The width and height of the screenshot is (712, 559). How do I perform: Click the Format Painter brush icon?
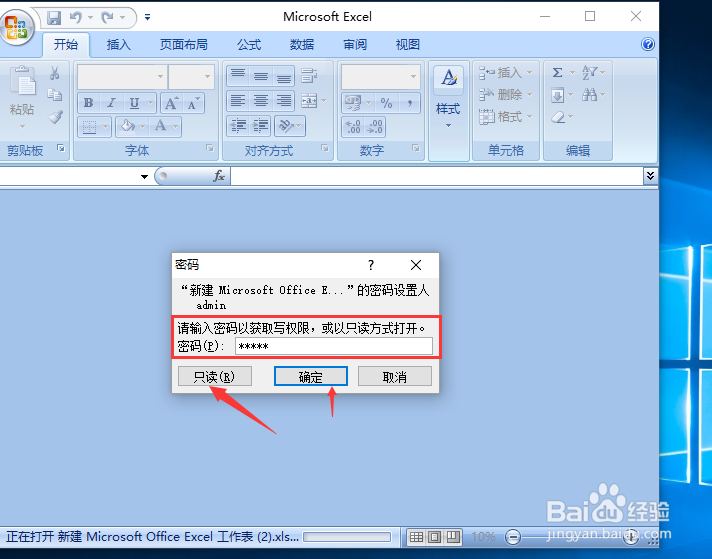pyautogui.click(x=56, y=117)
